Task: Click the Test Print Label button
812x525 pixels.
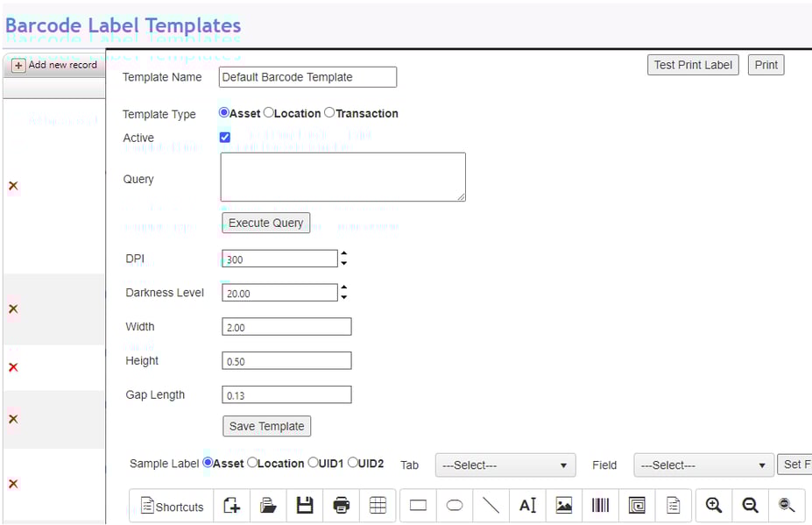Action: pyautogui.click(x=693, y=64)
